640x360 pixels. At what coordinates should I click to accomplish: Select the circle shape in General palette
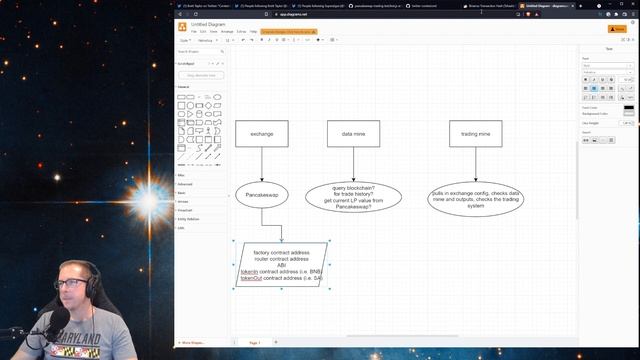(190, 106)
